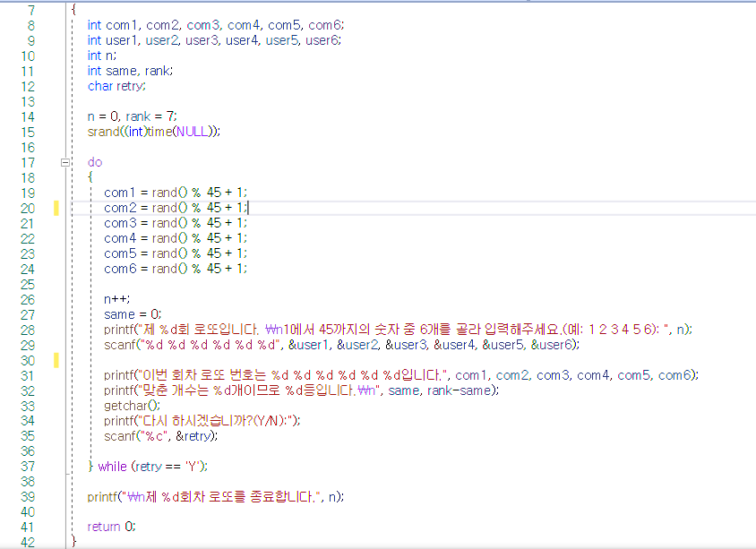The width and height of the screenshot is (756, 549).
Task: Click the 'int com1, com2, com3' declaration line
Action: (x=216, y=25)
